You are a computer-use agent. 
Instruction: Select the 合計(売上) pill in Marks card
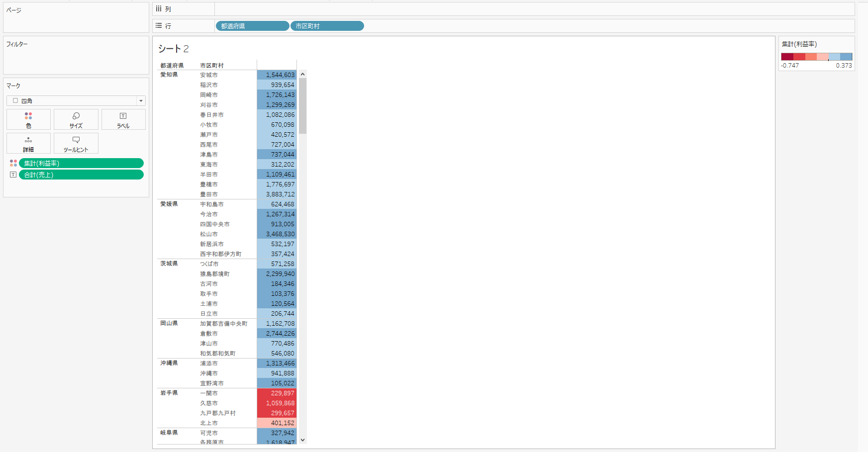81,175
